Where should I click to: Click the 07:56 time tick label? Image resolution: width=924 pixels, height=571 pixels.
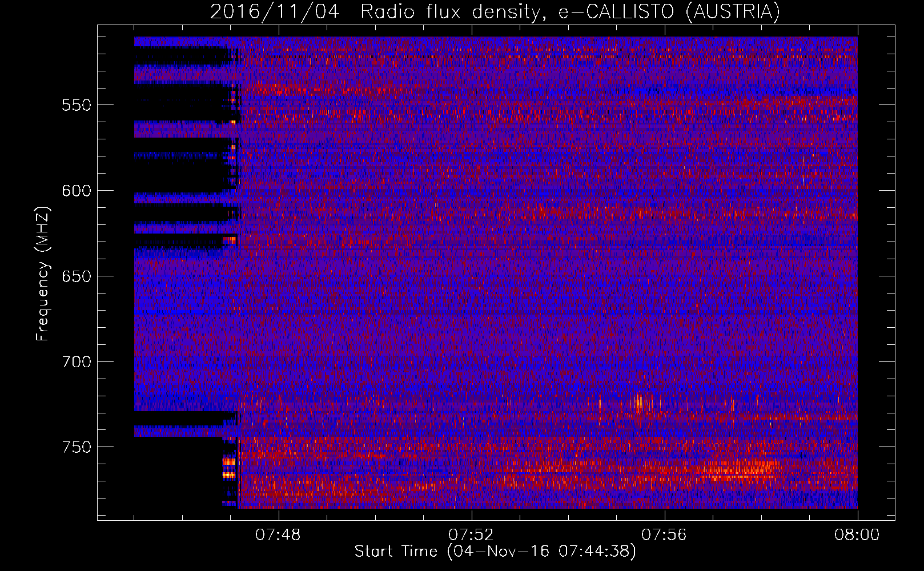(x=664, y=535)
